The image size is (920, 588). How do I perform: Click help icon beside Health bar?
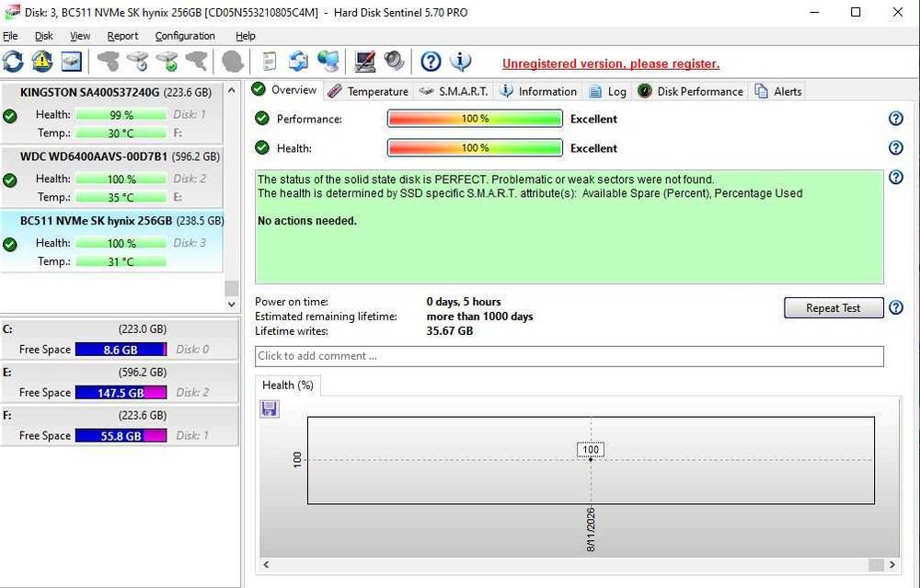896,148
